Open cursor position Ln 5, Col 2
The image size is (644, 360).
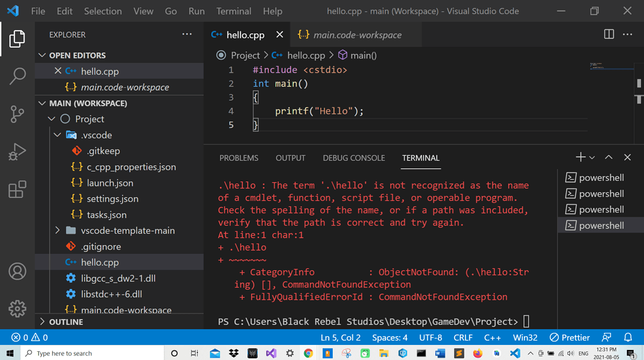click(x=340, y=337)
